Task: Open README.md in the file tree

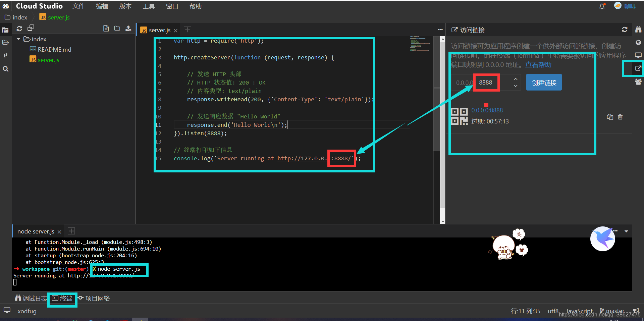Action: click(x=50, y=49)
